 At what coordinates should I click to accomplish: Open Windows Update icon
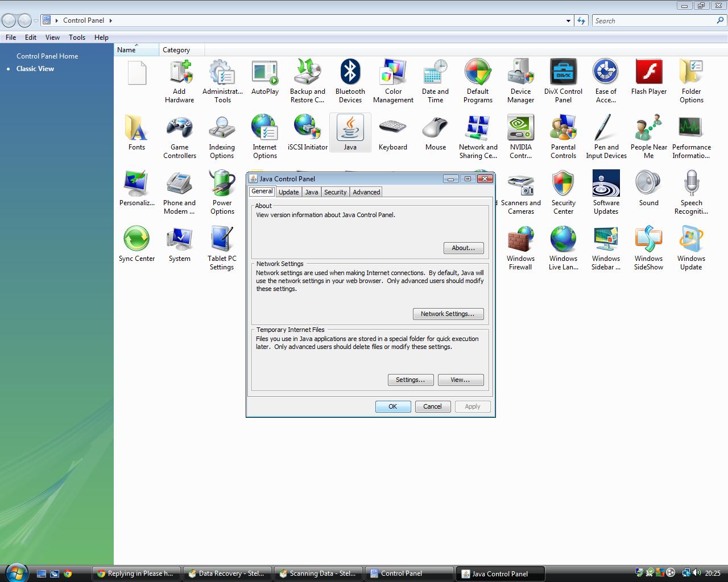(x=691, y=248)
